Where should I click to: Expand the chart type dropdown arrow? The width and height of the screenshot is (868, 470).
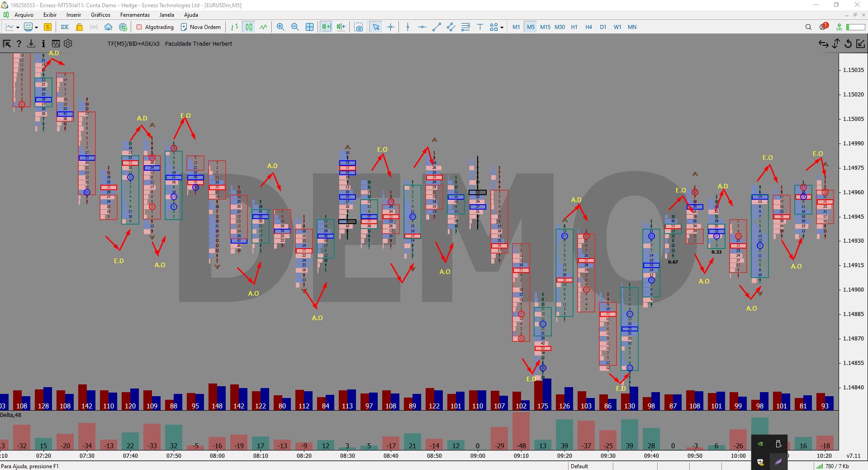pos(18,28)
